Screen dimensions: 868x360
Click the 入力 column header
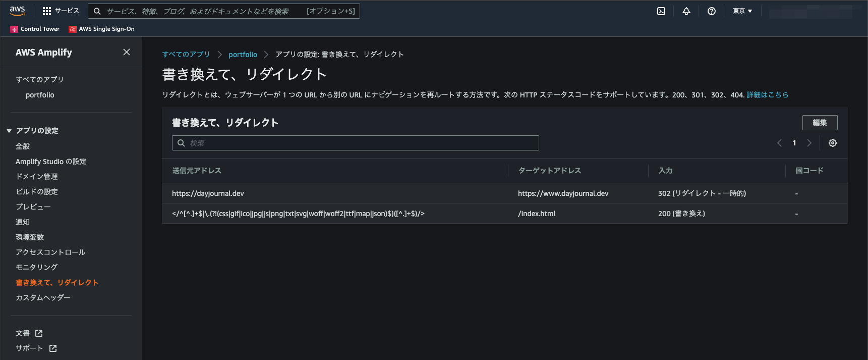coord(666,171)
